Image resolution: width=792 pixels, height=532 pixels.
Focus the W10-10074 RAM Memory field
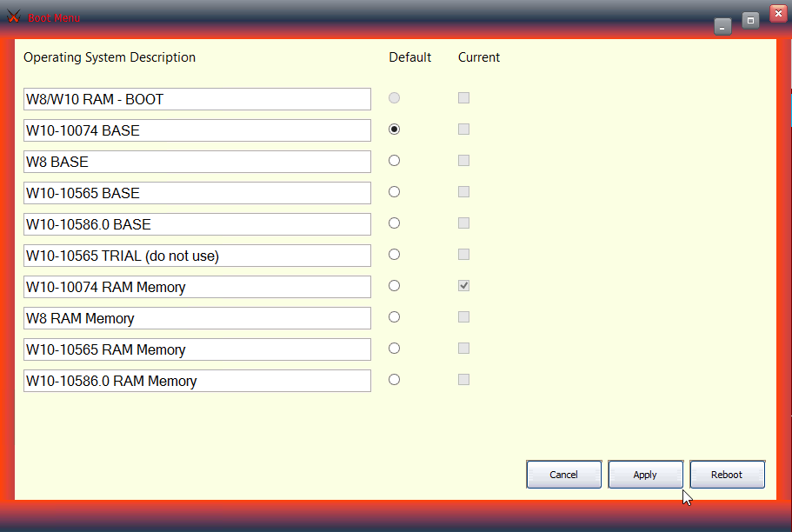click(197, 287)
